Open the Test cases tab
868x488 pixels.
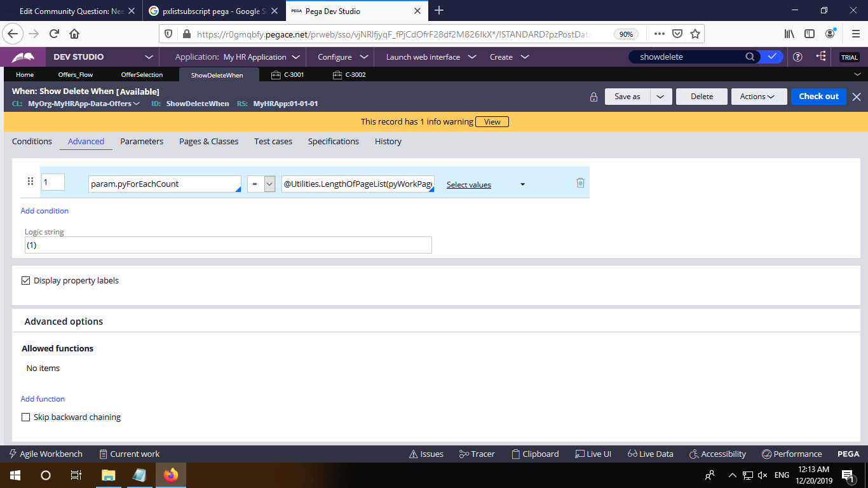(273, 141)
